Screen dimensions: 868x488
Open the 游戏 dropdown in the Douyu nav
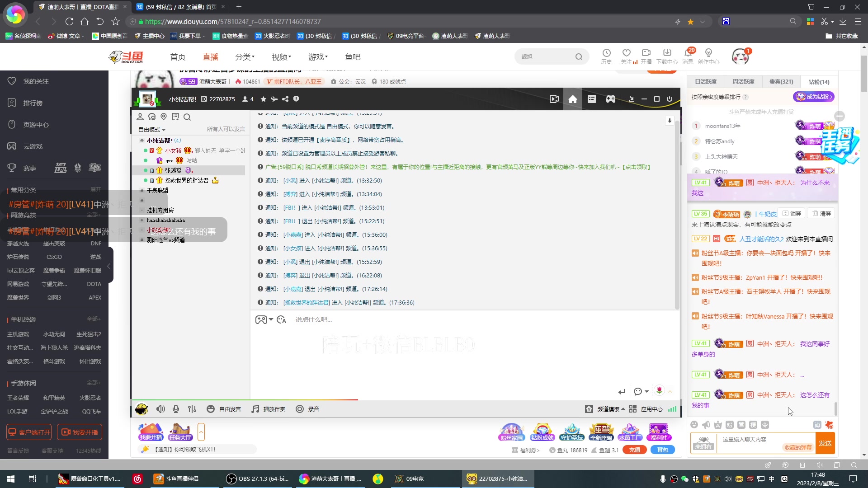tap(318, 57)
